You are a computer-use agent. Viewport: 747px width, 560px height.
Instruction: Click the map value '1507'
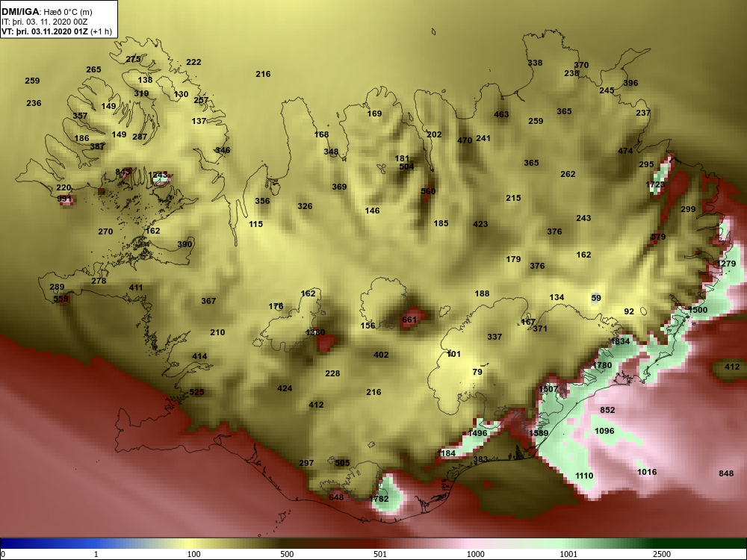tap(548, 389)
